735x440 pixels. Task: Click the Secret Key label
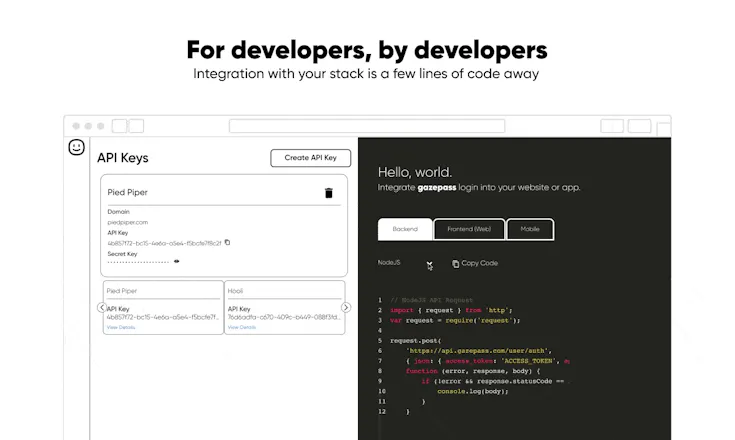[x=122, y=254]
